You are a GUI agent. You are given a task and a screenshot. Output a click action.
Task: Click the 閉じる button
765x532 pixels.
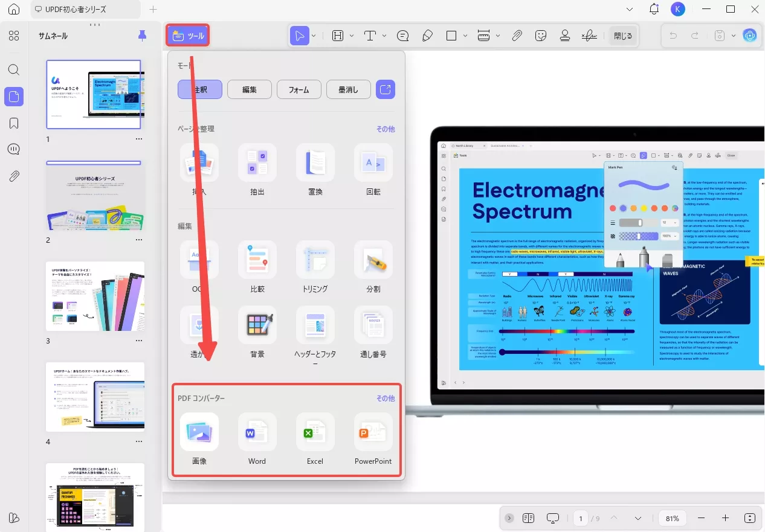[x=623, y=36]
